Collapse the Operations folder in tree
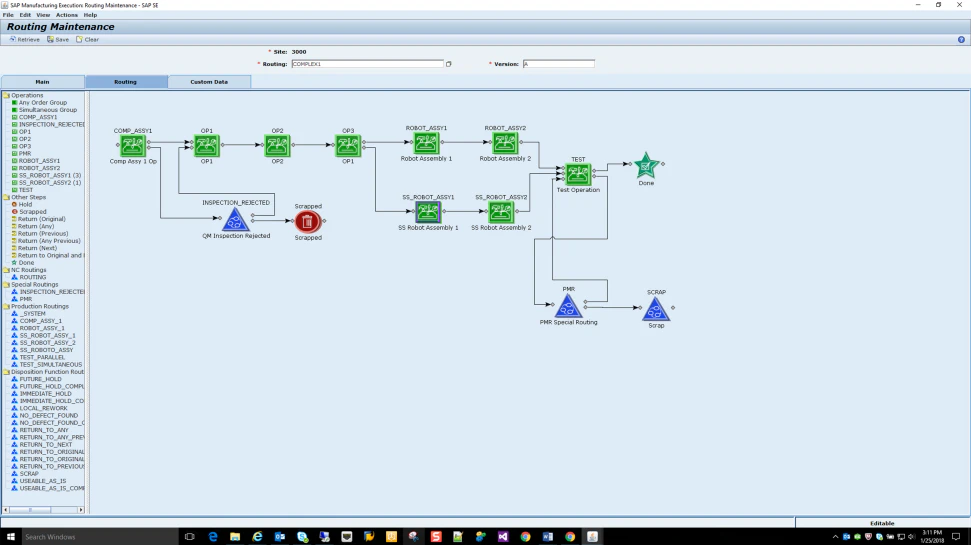 coord(6,95)
